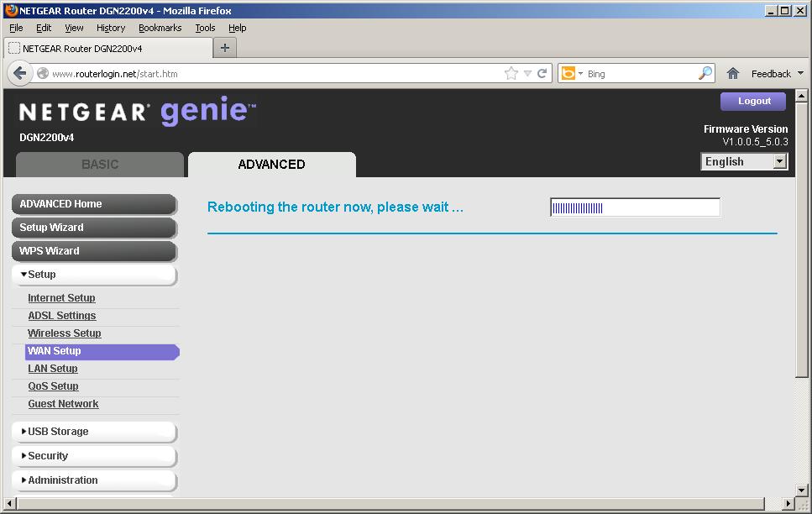
Task: Click the NETGEAR genie logo
Action: click(138, 111)
